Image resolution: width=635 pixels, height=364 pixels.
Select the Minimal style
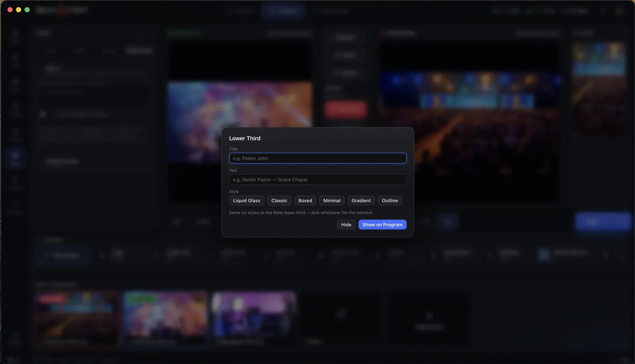(x=332, y=200)
